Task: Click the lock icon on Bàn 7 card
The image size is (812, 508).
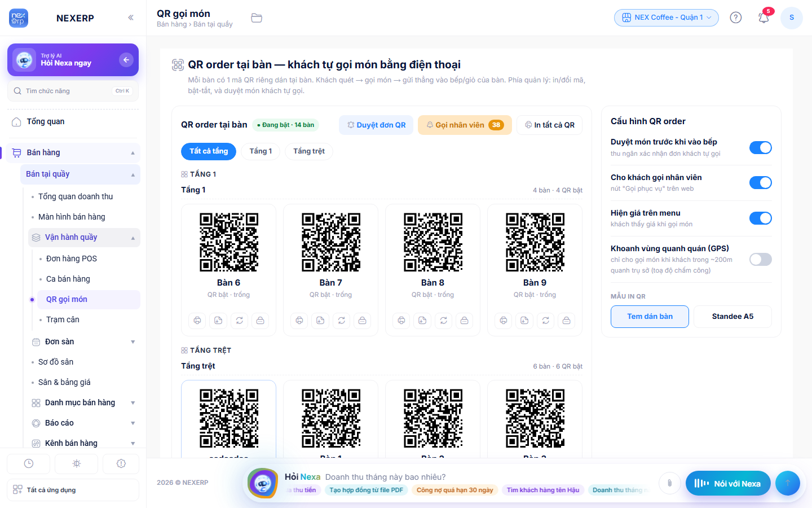Action: (x=362, y=321)
